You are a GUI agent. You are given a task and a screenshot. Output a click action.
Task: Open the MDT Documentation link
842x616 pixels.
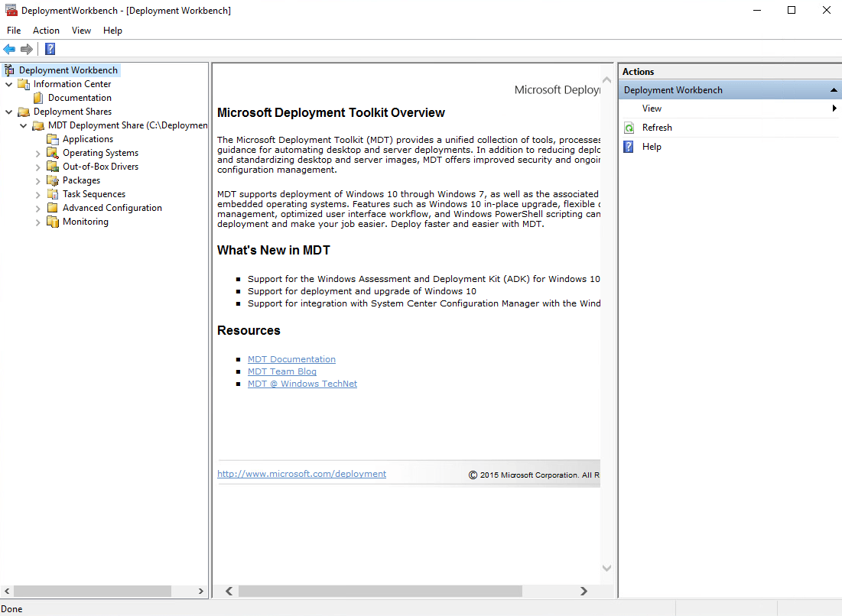[291, 359]
